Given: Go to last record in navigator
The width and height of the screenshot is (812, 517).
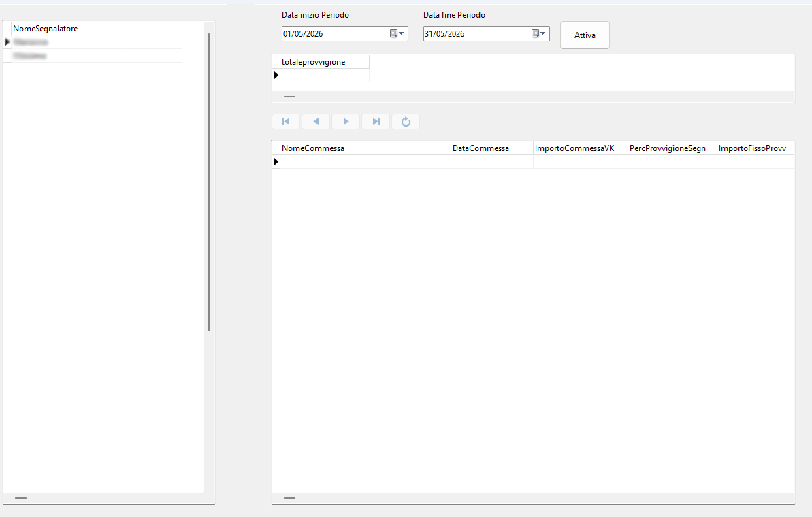Looking at the screenshot, I should [x=376, y=122].
